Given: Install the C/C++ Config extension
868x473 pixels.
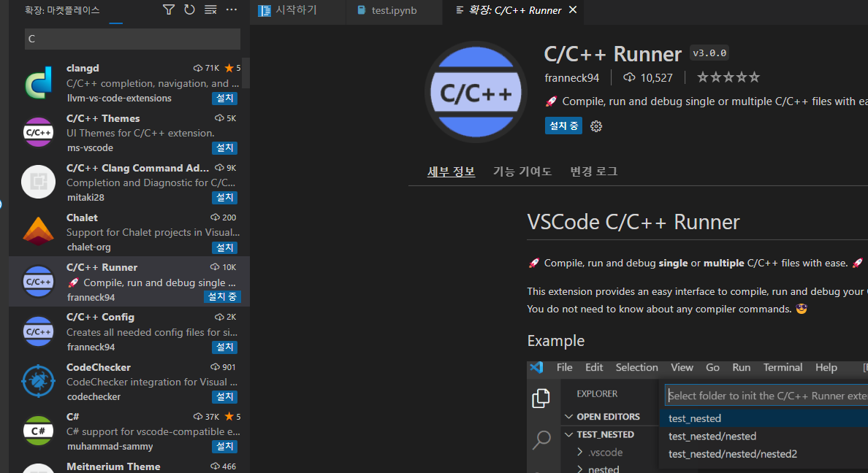Looking at the screenshot, I should pos(225,347).
